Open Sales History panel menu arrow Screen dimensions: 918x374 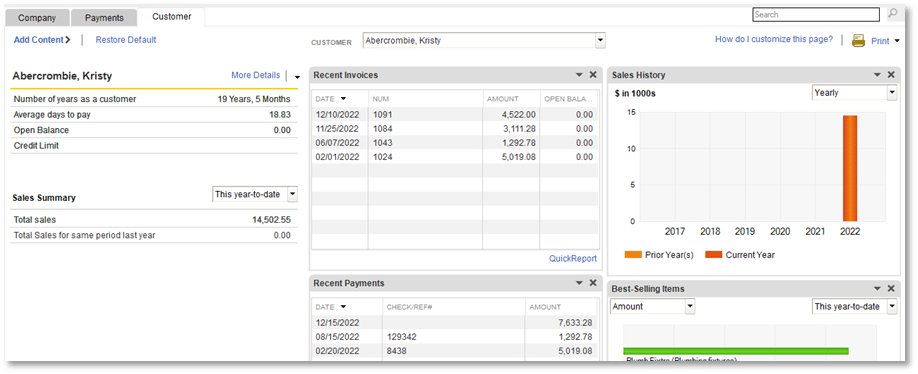pos(878,75)
